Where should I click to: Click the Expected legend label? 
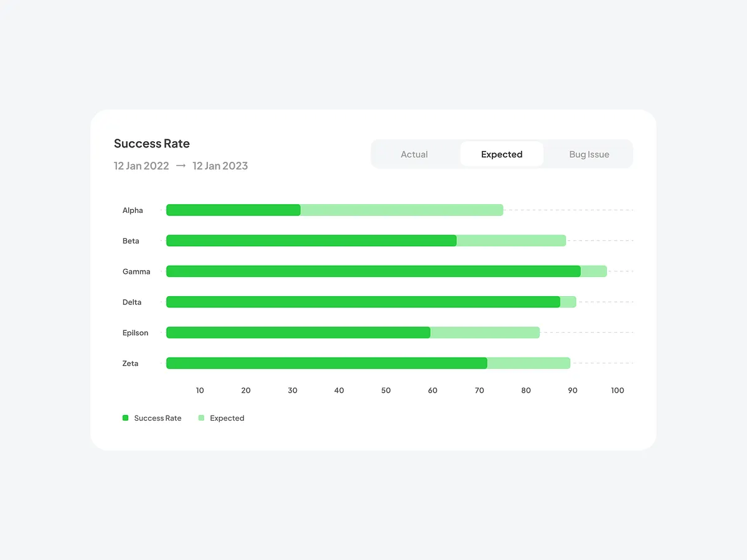[x=228, y=418]
